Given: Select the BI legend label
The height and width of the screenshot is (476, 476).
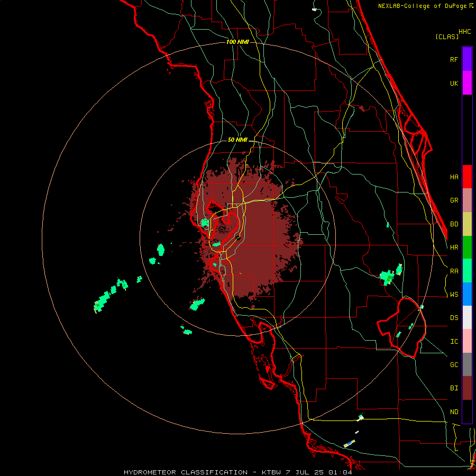Looking at the screenshot, I should click(454, 388).
